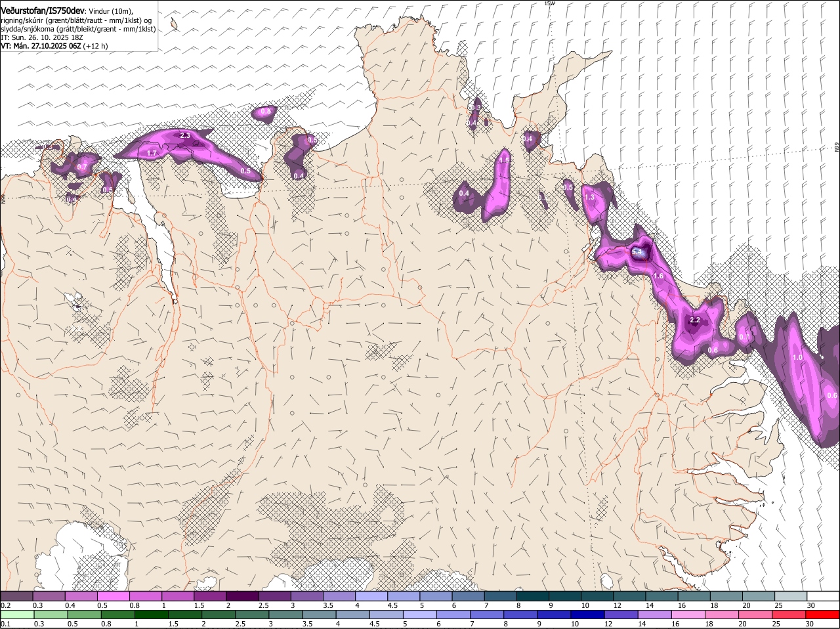Pick lower legend swatch between 1 and 1.5

151,615
